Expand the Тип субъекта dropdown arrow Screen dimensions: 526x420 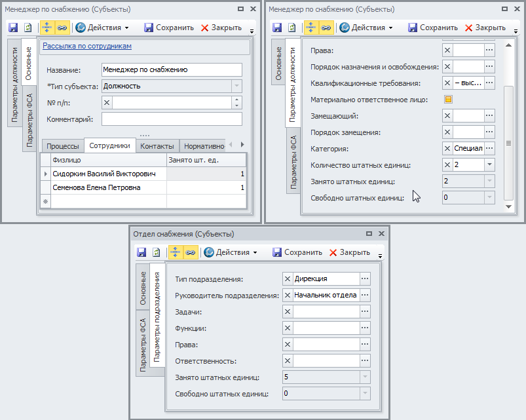tap(236, 86)
